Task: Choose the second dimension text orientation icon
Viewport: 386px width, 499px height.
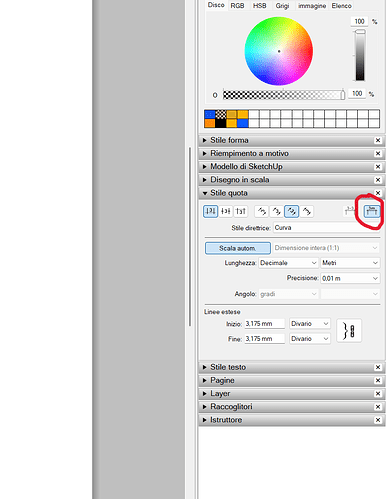Action: pos(277,211)
